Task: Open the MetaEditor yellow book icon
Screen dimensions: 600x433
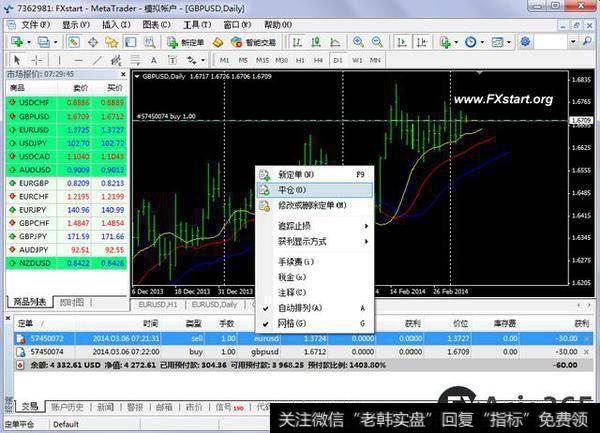Action: coord(218,42)
